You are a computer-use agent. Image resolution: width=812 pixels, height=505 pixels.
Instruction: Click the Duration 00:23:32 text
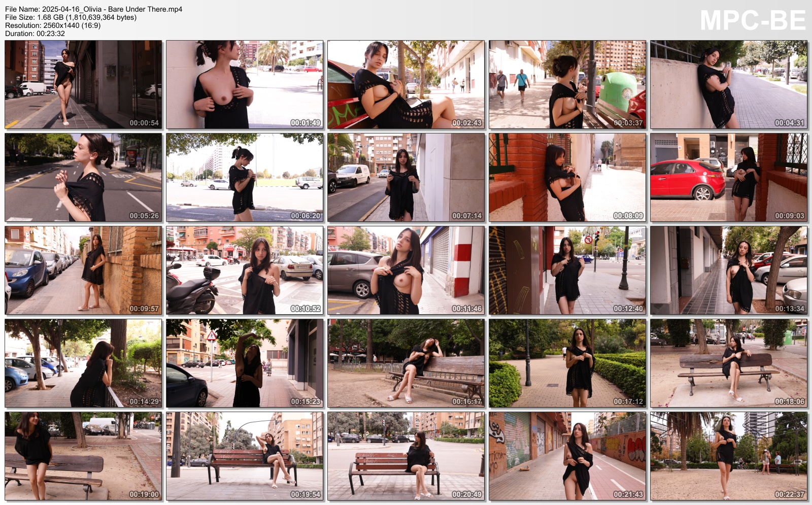tap(35, 33)
